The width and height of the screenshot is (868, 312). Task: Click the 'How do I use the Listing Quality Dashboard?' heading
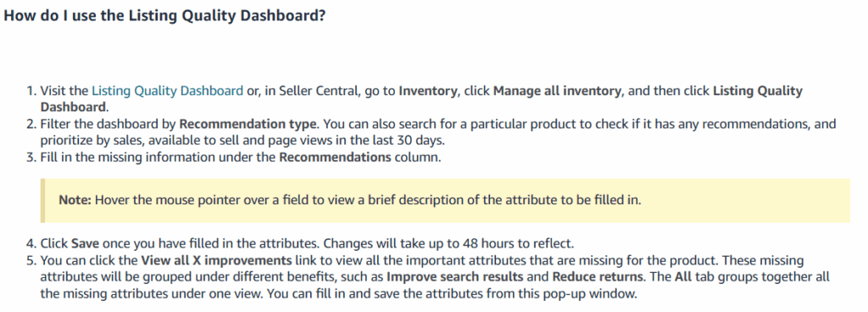[x=164, y=15]
